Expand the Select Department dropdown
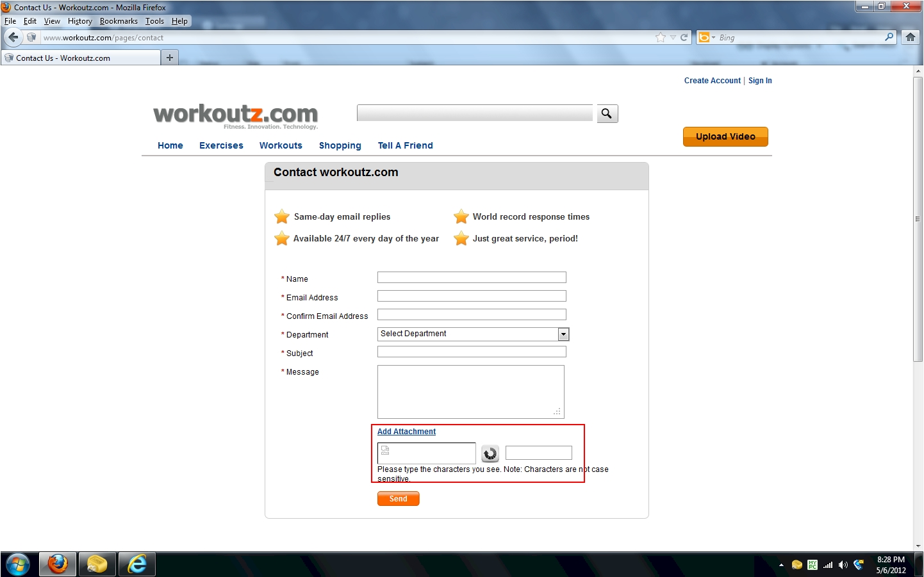The width and height of the screenshot is (924, 577). click(563, 334)
